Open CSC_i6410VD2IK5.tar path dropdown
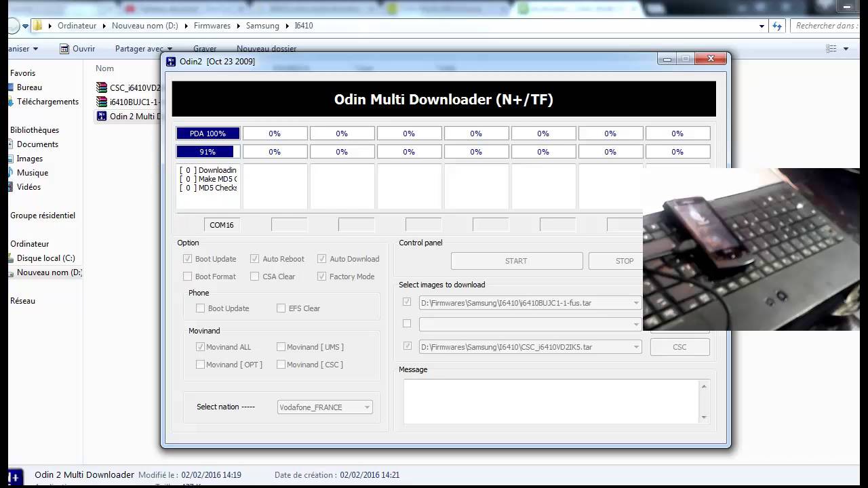Image resolution: width=868 pixels, height=488 pixels. 636,347
